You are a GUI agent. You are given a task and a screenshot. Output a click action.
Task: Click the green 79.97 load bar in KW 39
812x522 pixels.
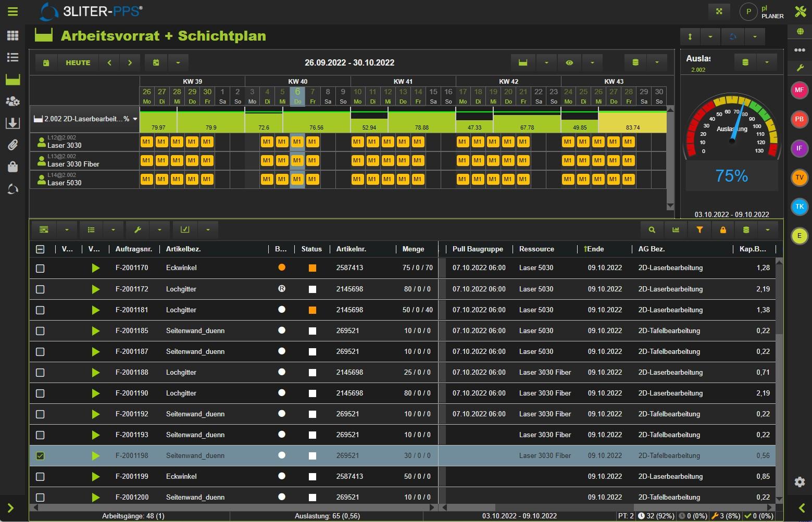(158, 122)
